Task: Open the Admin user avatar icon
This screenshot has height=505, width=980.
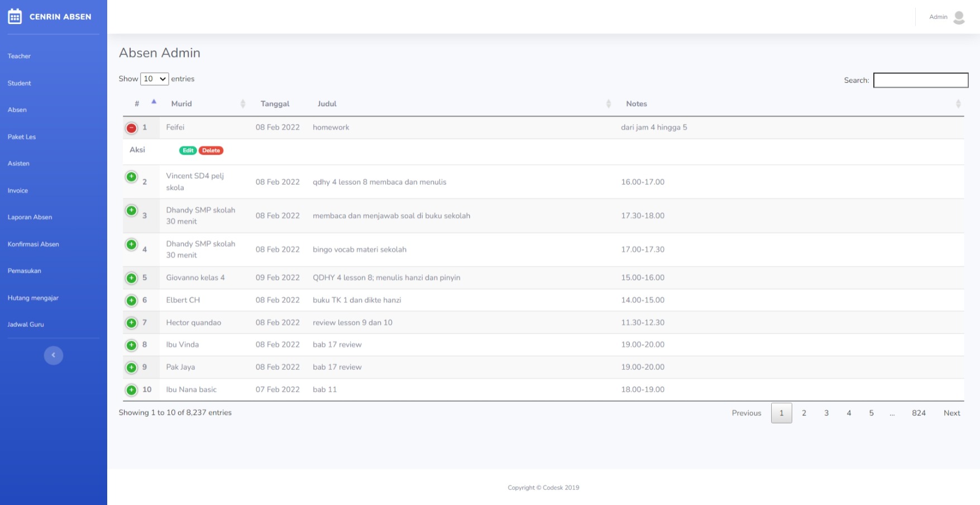Action: point(959,17)
